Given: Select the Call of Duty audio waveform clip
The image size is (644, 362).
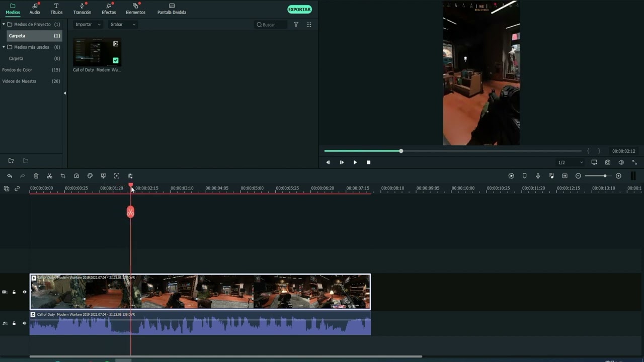Looking at the screenshot, I should 200,323.
